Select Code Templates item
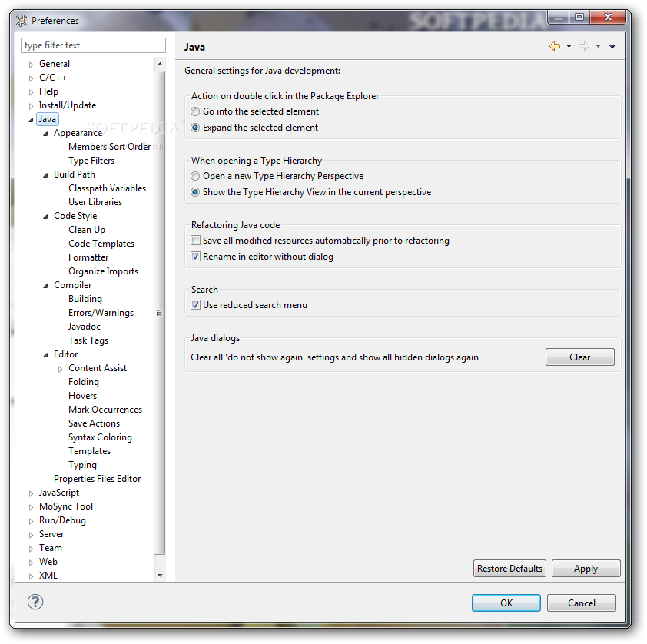Screen dimensions: 647x644 point(101,244)
